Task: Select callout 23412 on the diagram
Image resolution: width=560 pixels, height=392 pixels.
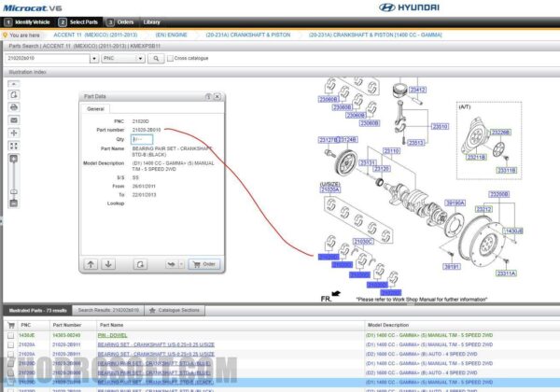Action: click(x=417, y=90)
